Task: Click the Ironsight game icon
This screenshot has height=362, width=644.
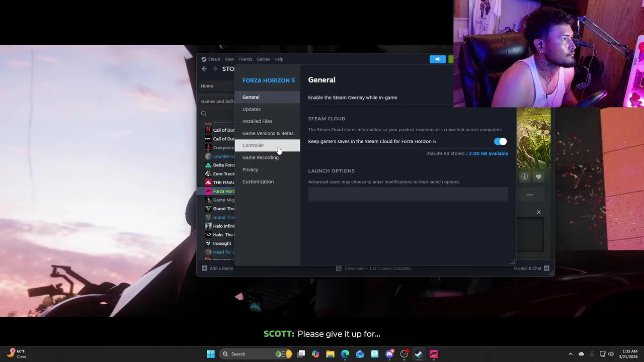Action: [208, 243]
